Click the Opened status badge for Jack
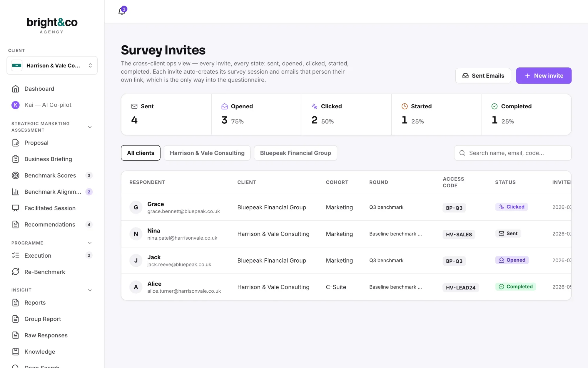Screen dimensions: 588x368 [x=512, y=260]
